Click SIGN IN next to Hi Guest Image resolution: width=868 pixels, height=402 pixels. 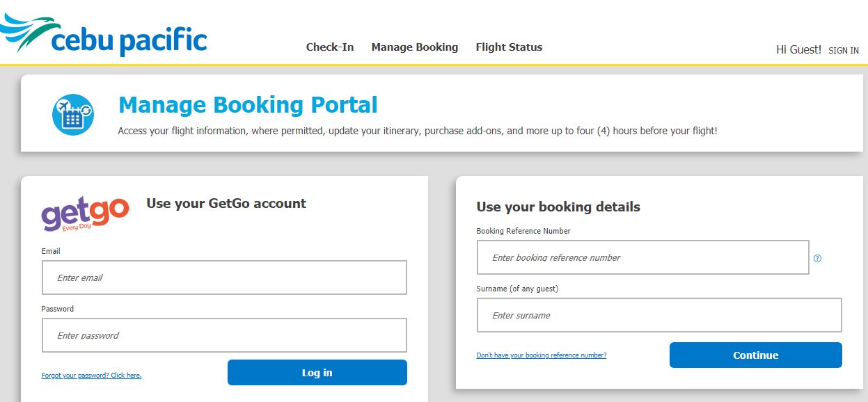pyautogui.click(x=843, y=50)
